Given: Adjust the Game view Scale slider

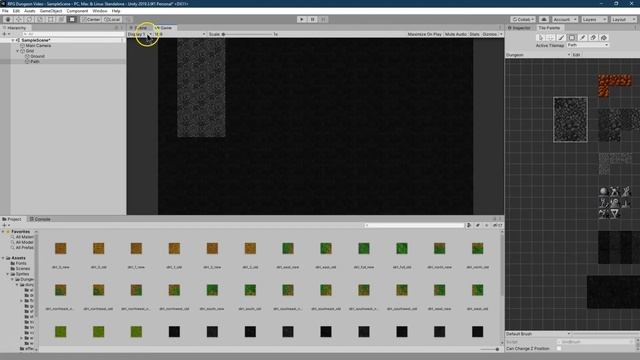Looking at the screenshot, I should click(x=248, y=34).
